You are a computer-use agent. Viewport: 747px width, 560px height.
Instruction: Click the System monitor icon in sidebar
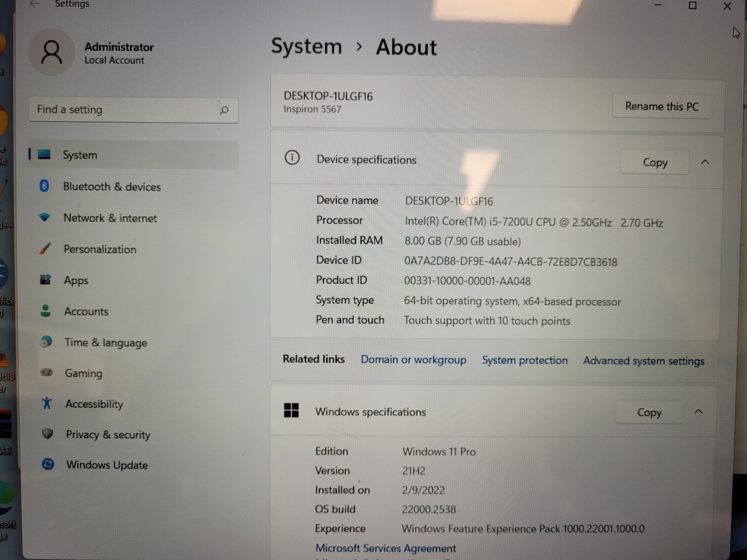pos(44,154)
